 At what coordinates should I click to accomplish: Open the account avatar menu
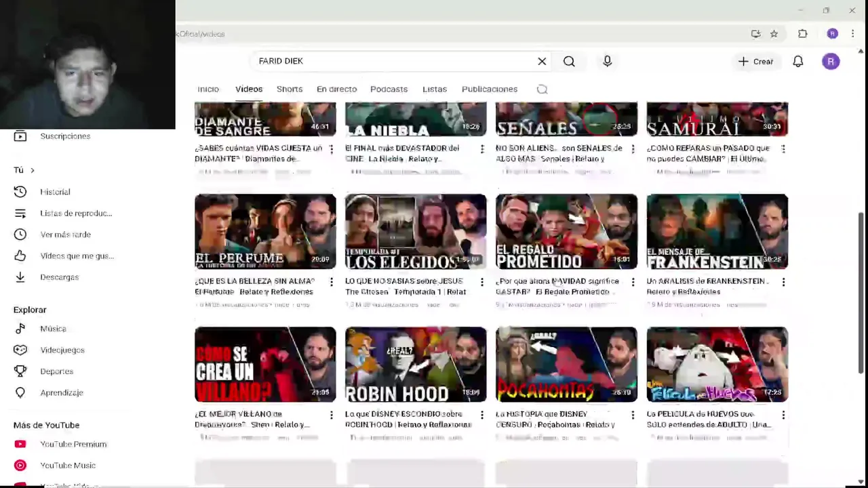pos(831,62)
